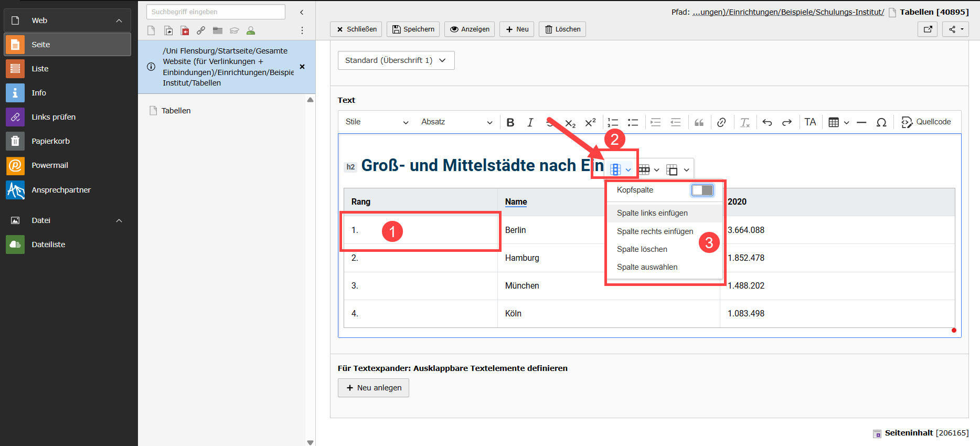This screenshot has width=980, height=446.
Task: Insert a link using the chain icon
Action: [721, 122]
